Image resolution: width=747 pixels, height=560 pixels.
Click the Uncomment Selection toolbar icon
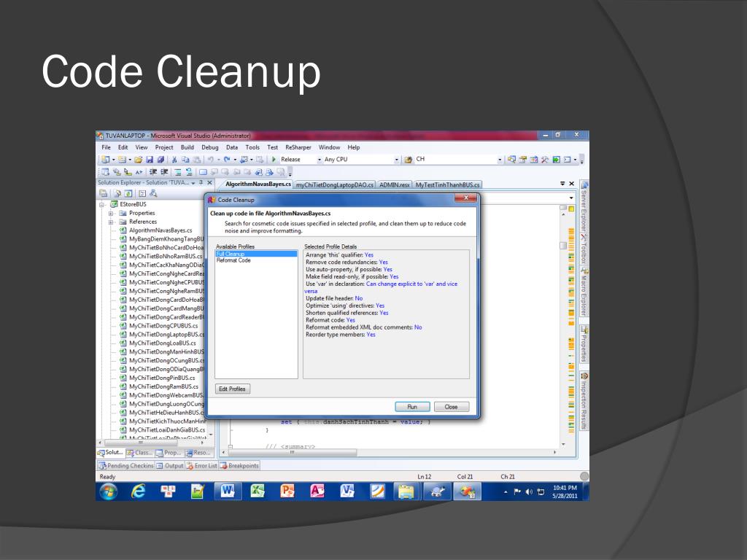189,172
